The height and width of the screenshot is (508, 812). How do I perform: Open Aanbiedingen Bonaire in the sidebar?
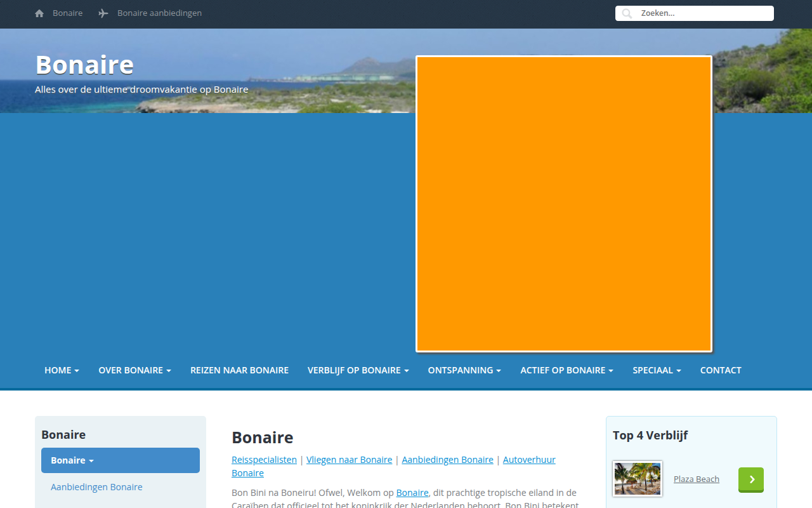[96, 487]
